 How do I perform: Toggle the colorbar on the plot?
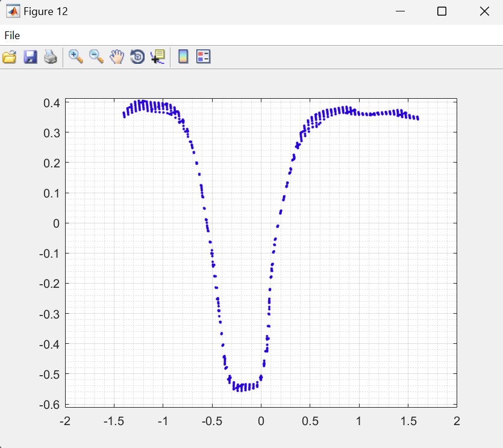[183, 57]
